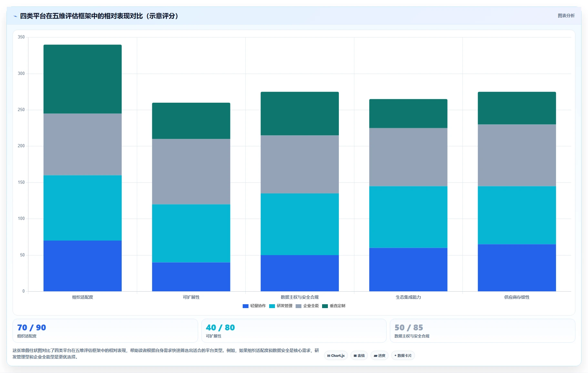
Task: Click the 图表分析 label in the header
Action: 566,16
